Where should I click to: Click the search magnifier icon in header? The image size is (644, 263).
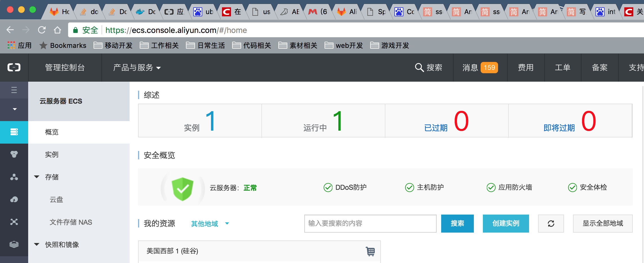[x=419, y=68]
